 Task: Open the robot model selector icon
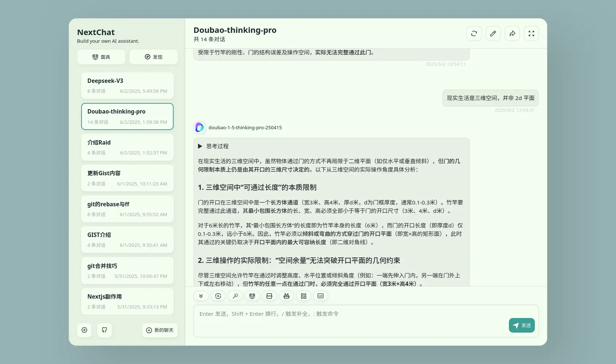pos(286,296)
